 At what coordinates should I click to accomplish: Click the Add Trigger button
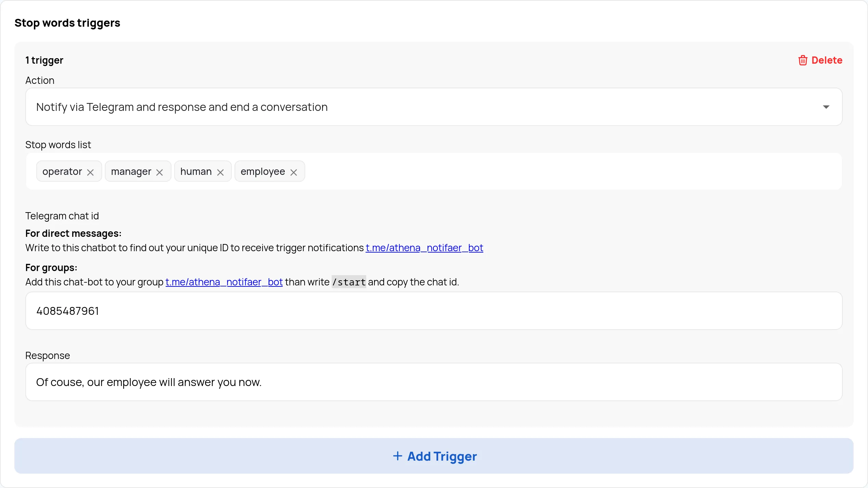[x=434, y=456]
